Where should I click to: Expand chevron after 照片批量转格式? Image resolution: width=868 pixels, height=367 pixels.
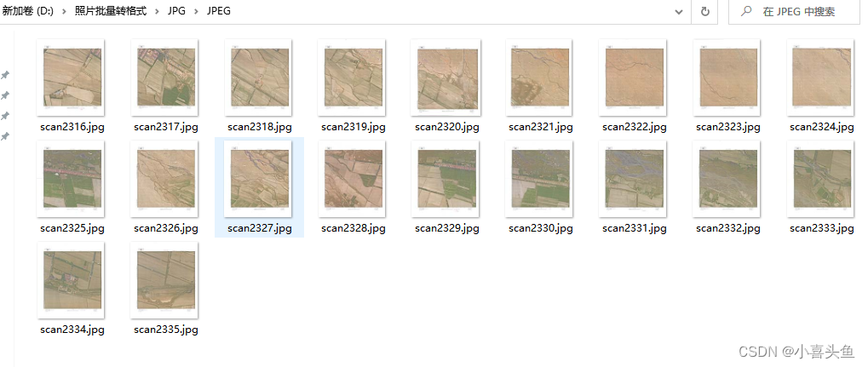click(x=157, y=12)
